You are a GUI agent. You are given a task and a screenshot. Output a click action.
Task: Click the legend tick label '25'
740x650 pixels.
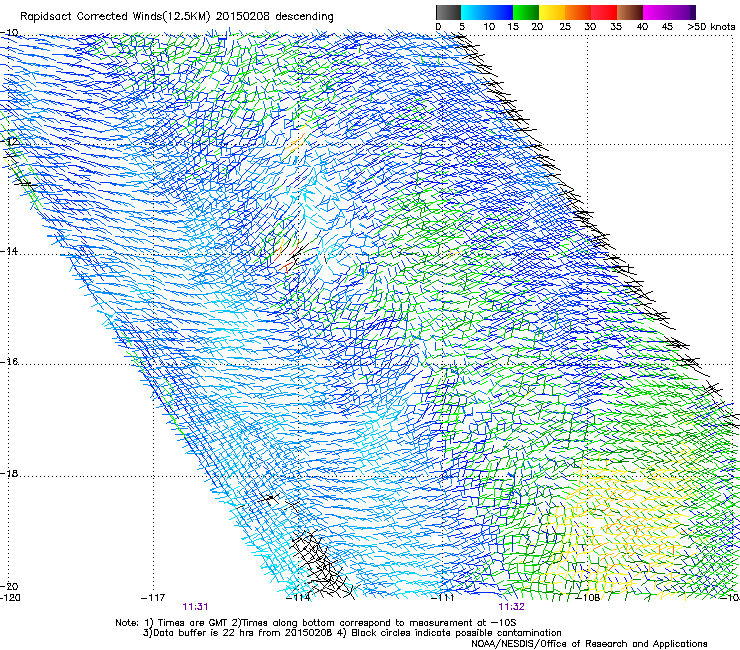[565, 27]
